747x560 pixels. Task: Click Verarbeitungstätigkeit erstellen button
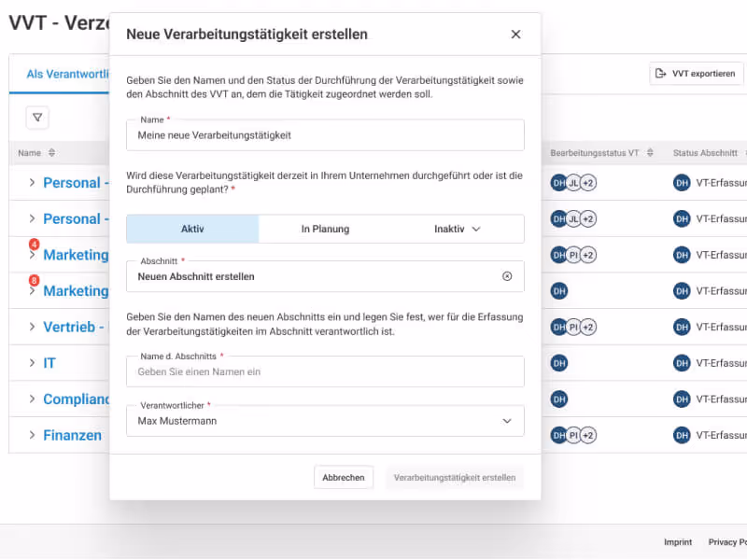tap(455, 477)
